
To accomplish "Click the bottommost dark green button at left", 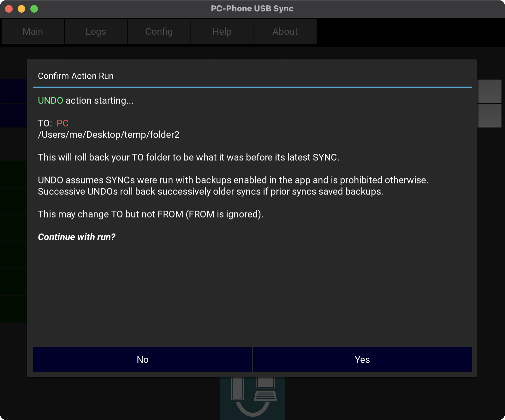I will [x=14, y=309].
